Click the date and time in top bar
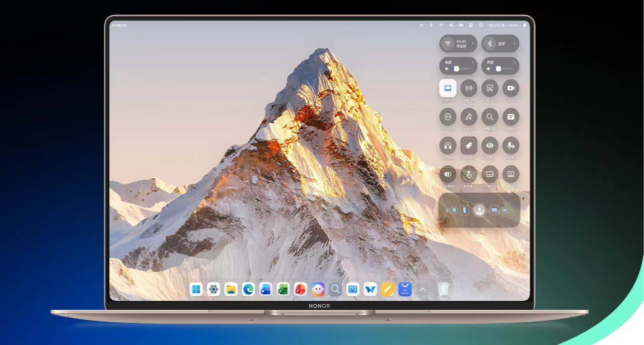Viewport: 644px width, 345px height. tap(503, 25)
